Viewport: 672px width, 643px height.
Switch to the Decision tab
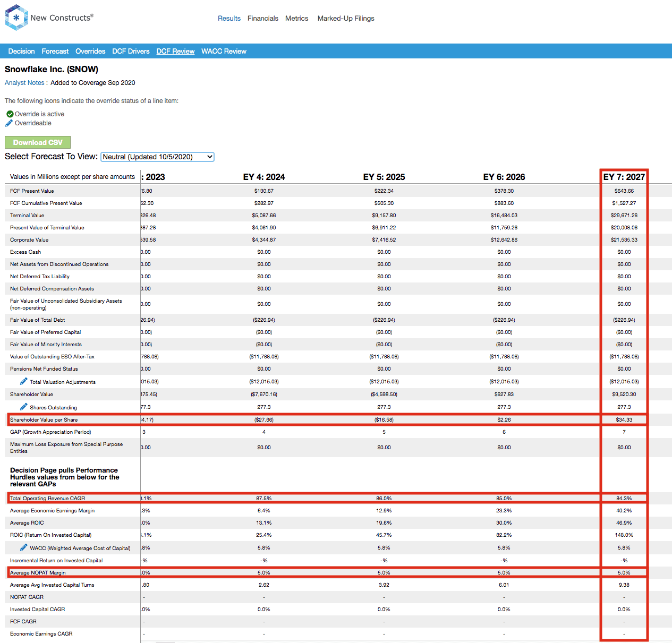click(x=21, y=52)
